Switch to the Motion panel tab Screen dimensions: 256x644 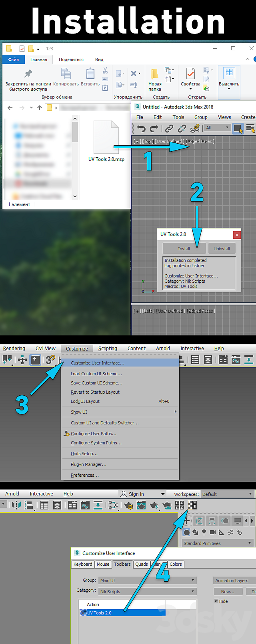pos(225,521)
